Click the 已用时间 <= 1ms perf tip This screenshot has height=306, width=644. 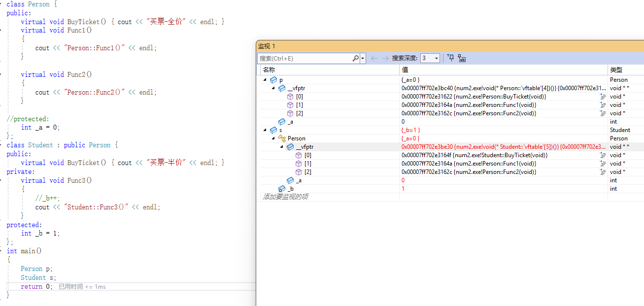(82, 287)
